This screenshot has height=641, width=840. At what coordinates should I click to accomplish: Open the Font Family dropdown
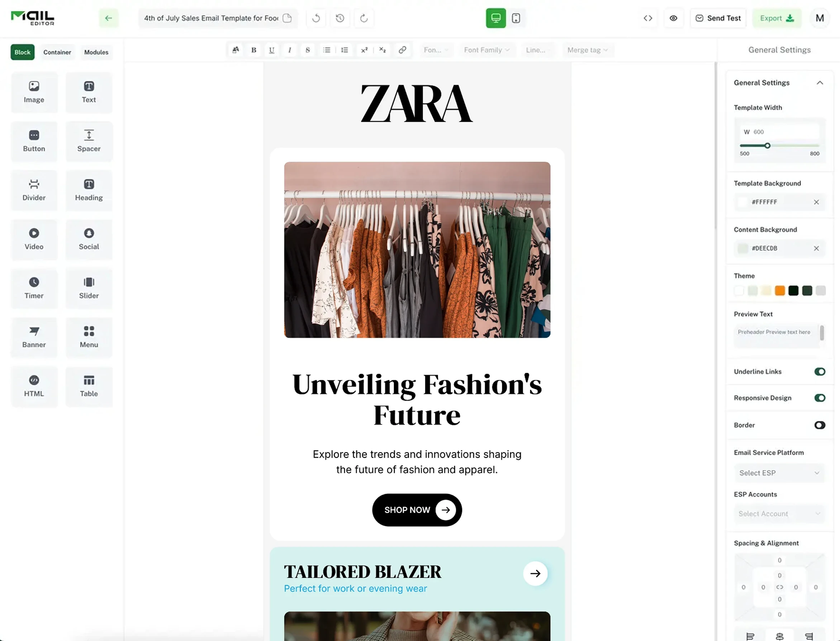pos(487,50)
